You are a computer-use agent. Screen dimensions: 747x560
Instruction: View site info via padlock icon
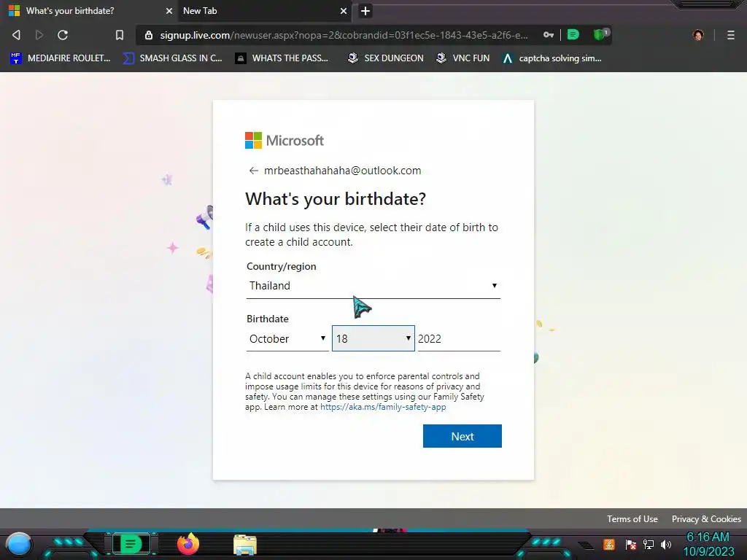pyautogui.click(x=149, y=35)
